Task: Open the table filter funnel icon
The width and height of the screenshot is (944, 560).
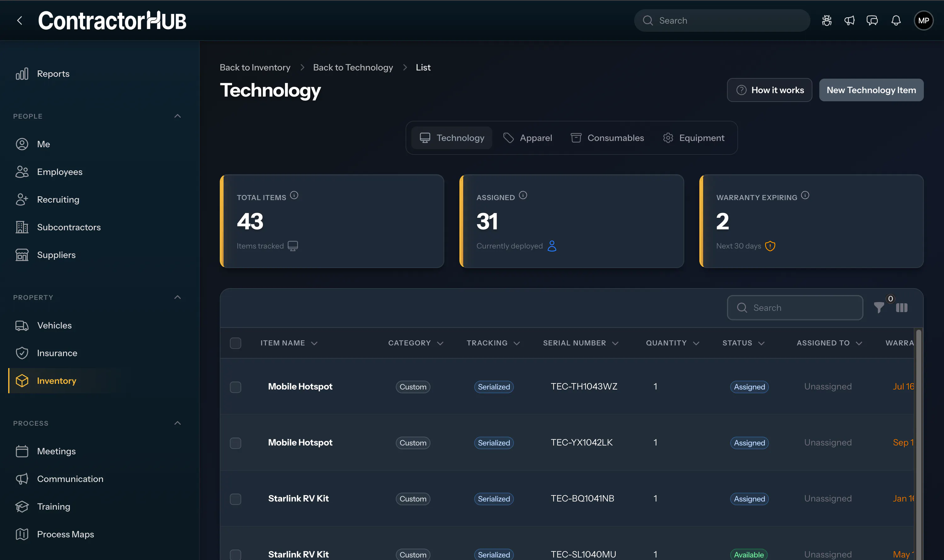Action: click(x=879, y=308)
